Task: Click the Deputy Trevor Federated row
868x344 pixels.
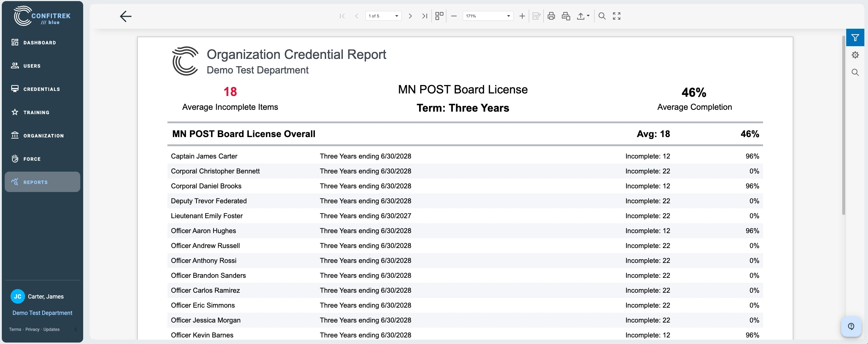Action: click(465, 201)
